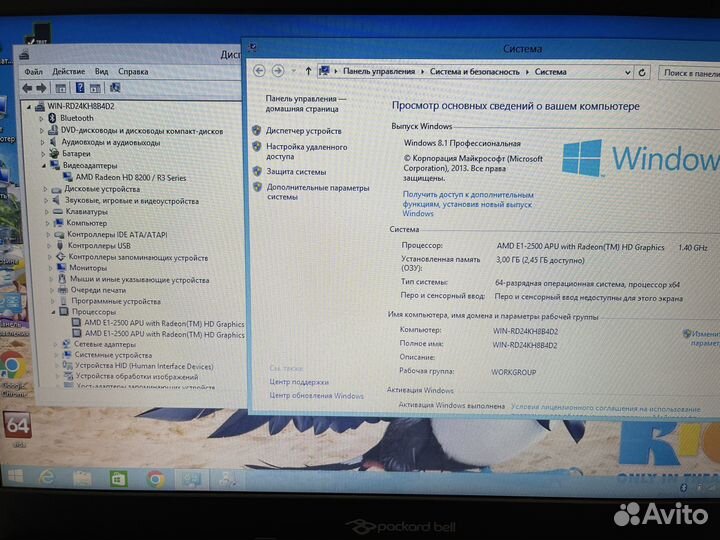Click the Bluetooth icon in device tree
This screenshot has width=720, height=540.
point(52,118)
